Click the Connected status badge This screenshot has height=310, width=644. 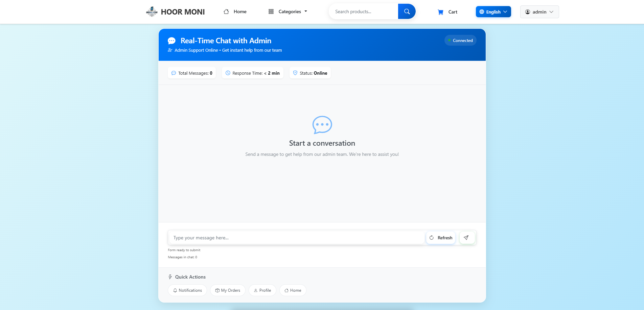point(460,41)
